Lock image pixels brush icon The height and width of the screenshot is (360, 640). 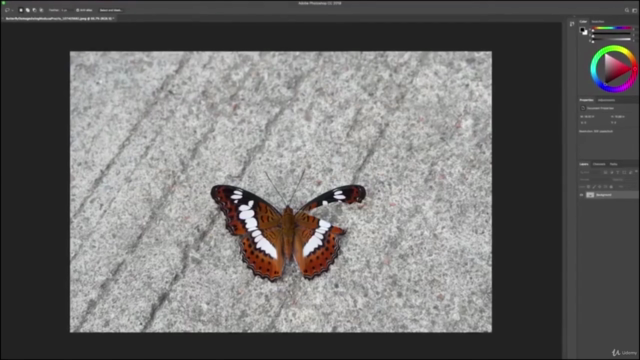click(594, 187)
